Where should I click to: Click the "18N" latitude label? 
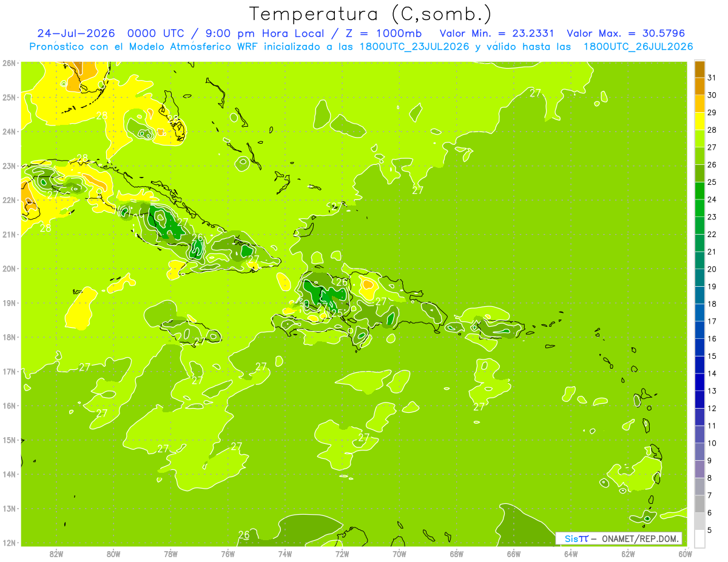8,336
